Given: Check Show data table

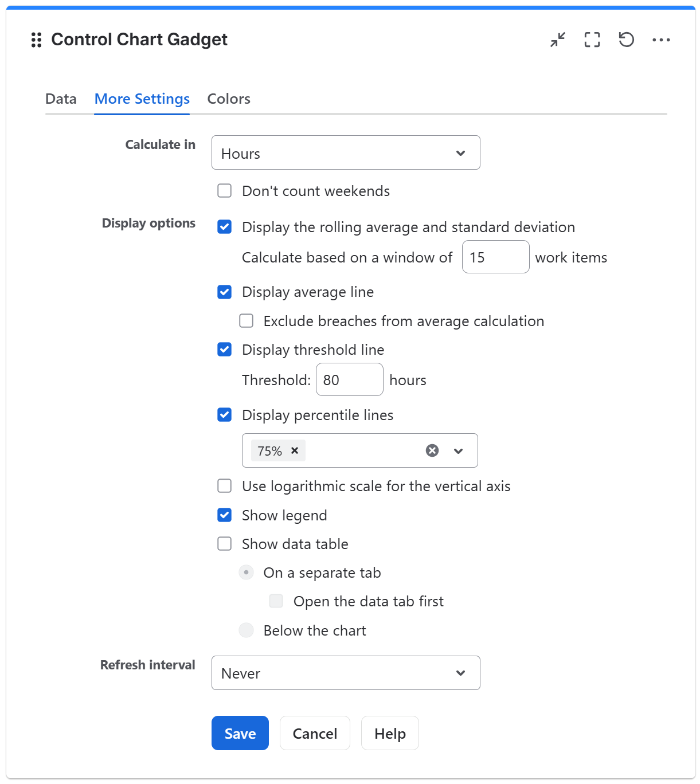Looking at the screenshot, I should pyautogui.click(x=225, y=543).
